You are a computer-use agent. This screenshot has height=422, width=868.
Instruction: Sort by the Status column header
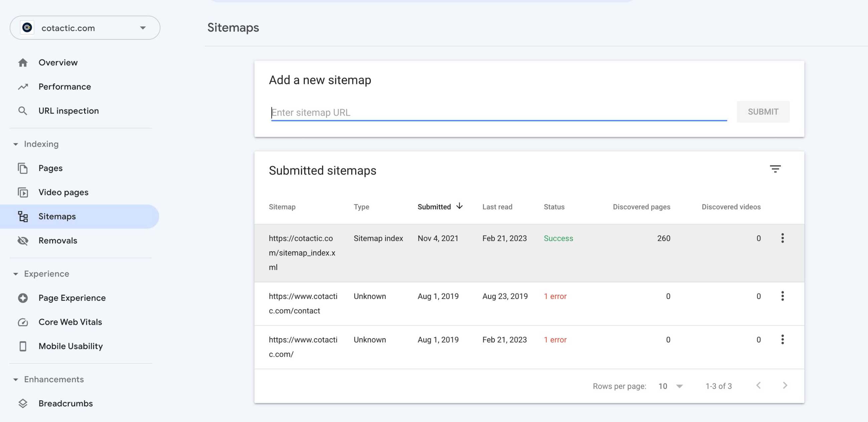[554, 207]
